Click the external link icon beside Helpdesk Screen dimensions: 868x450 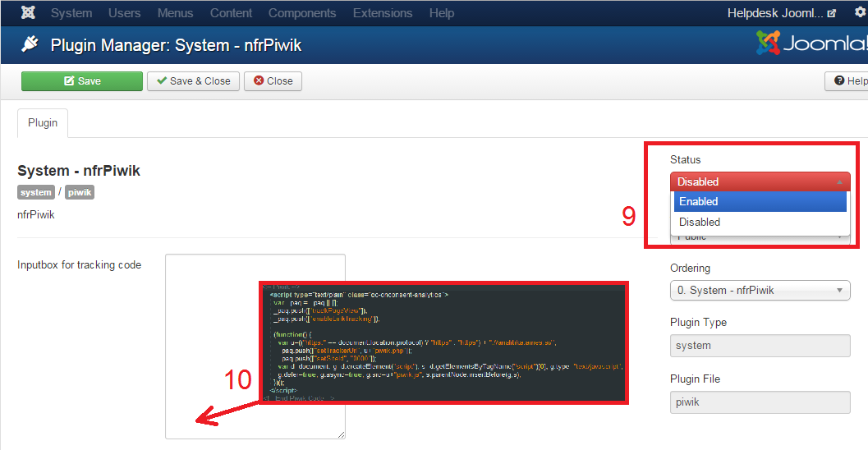832,14
